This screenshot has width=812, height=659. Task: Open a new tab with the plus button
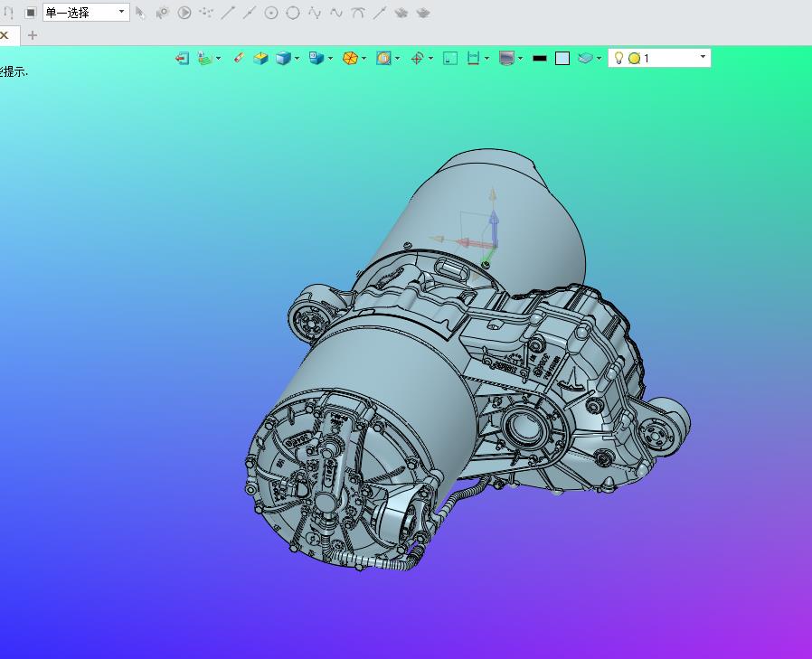(33, 35)
